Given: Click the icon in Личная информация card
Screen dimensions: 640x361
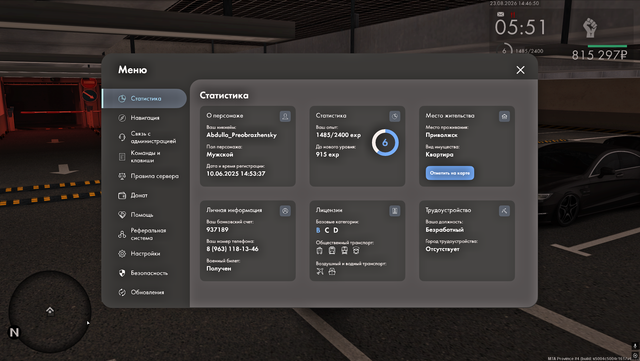Looking at the screenshot, I should (285, 211).
